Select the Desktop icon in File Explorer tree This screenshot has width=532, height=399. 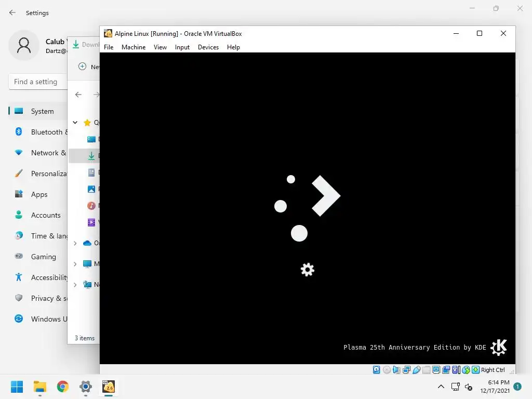(91, 139)
